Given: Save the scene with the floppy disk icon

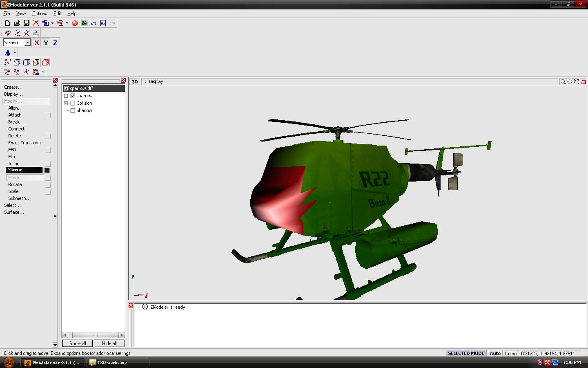Looking at the screenshot, I should (x=27, y=23).
